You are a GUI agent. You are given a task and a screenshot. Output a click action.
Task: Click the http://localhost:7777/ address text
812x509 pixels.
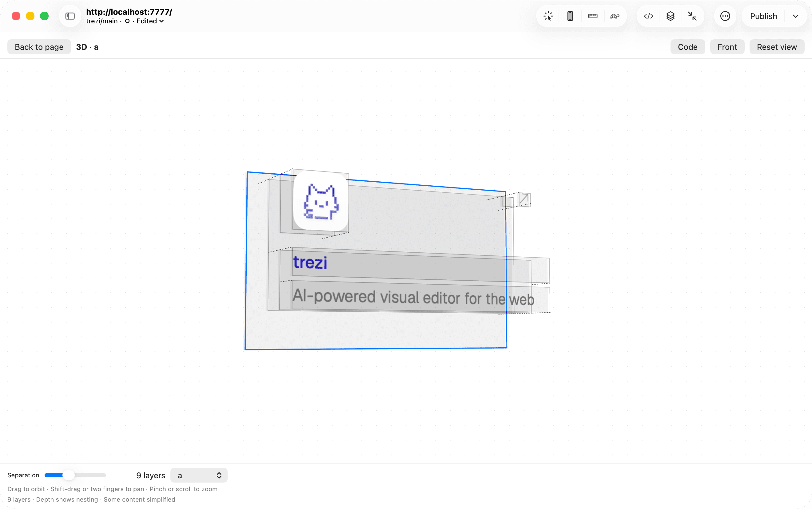click(x=129, y=12)
